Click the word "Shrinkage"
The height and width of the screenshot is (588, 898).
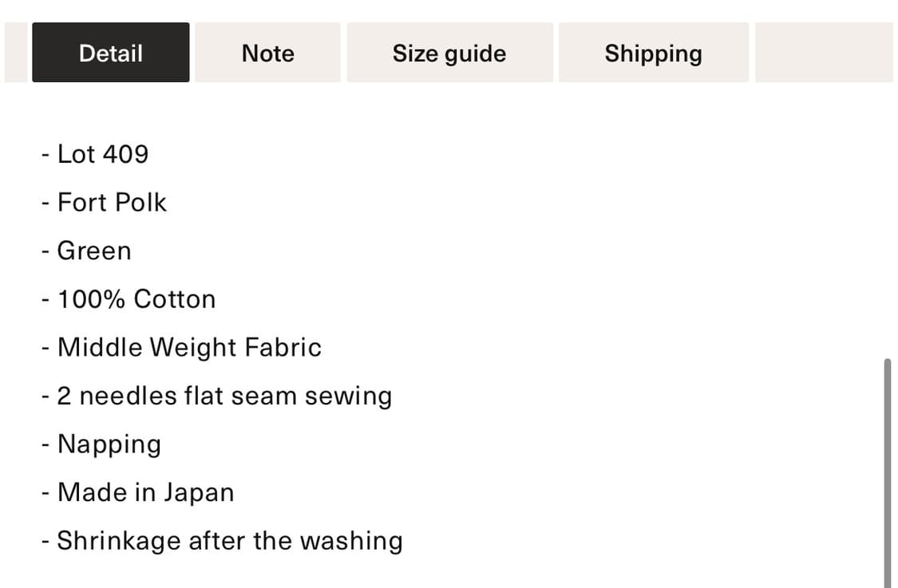point(119,541)
